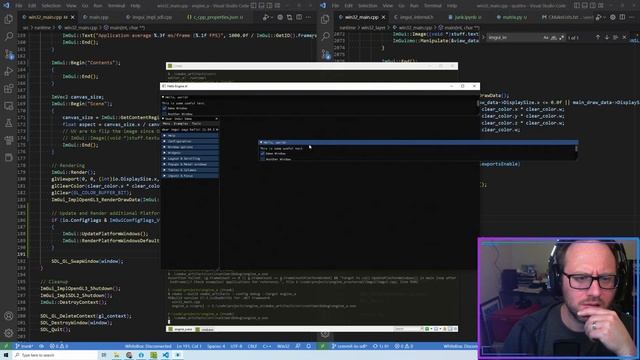
Task: Open Source Control in right VS Code window
Action: [325, 54]
